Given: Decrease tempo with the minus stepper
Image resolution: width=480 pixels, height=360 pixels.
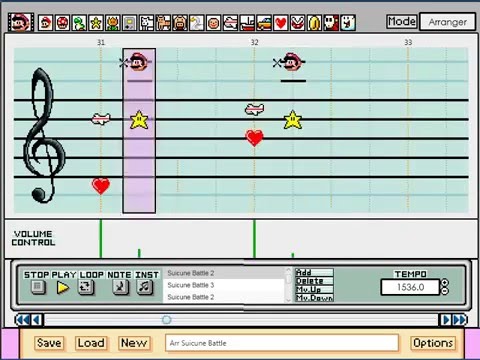Looking at the screenshot, I should (x=445, y=291).
